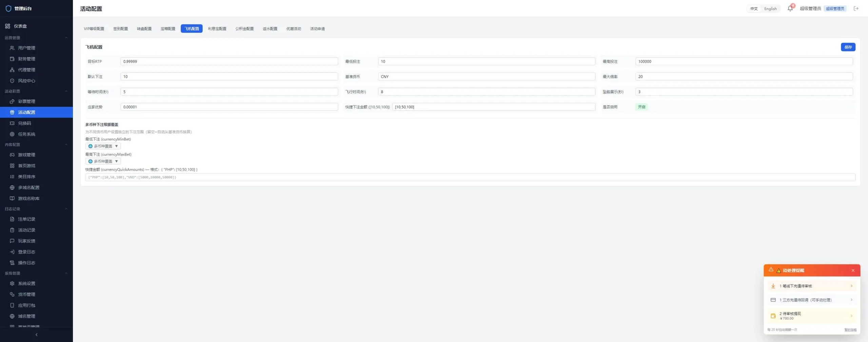Focus the 快捷金额 currencyQuickAmounts JSON field
The width and height of the screenshot is (868, 342).
coord(470,177)
